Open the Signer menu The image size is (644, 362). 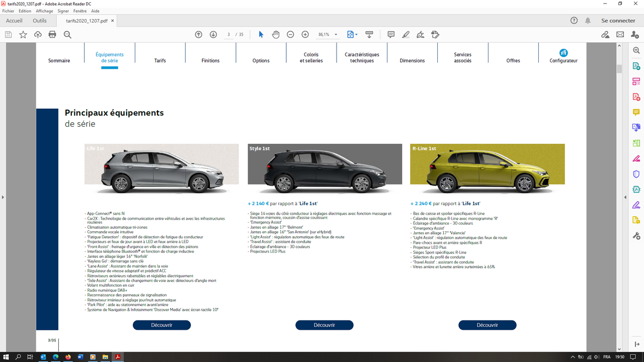pos(63,11)
